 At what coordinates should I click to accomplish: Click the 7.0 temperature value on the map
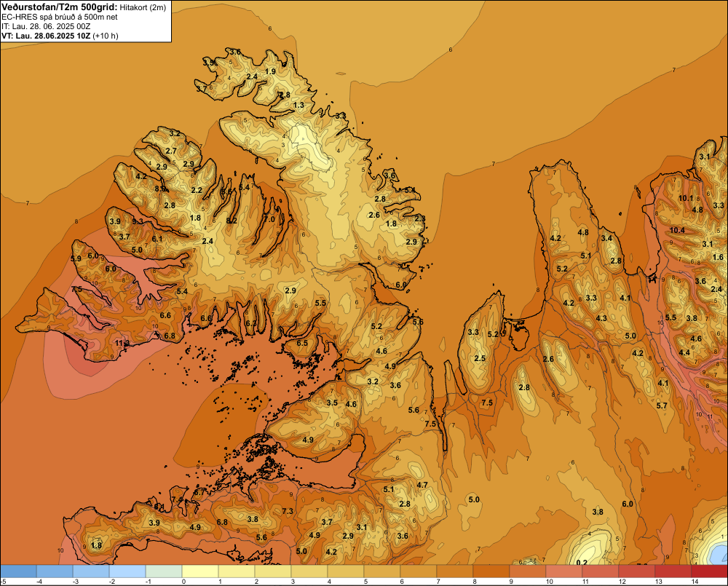269,219
